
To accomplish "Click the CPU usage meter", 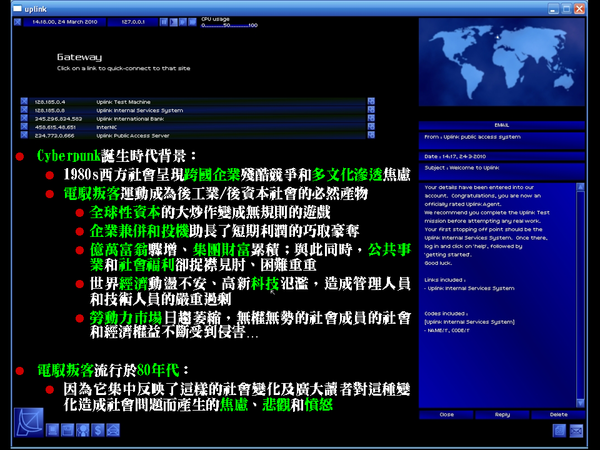I will (x=229, y=23).
